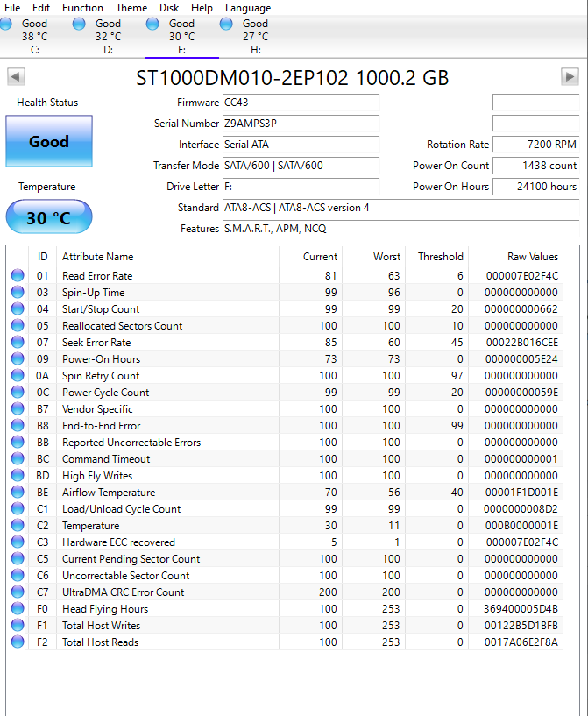Viewport: 588px width, 716px height.
Task: Click status orb for Airflow Temperature row
Action: [18, 493]
